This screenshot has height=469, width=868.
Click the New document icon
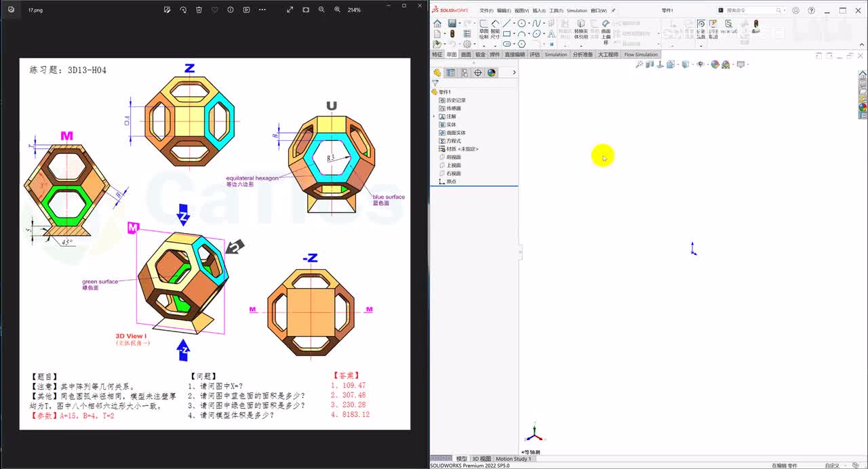coord(437,33)
